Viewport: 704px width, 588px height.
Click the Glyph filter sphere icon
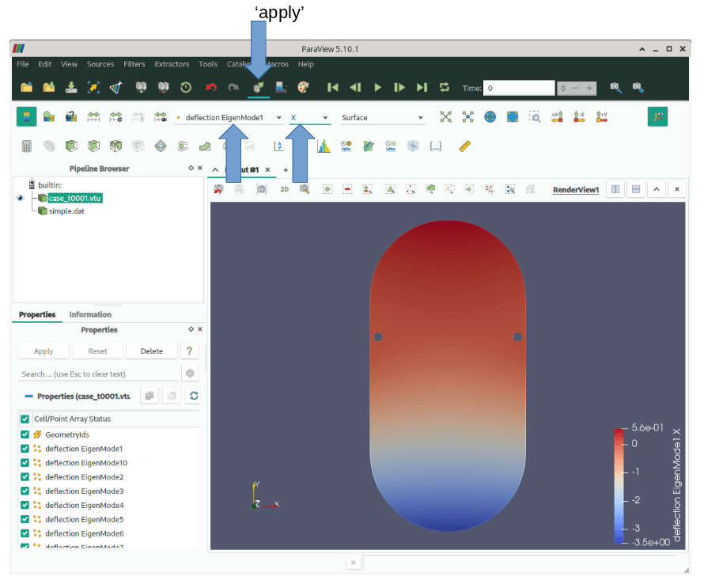click(161, 146)
